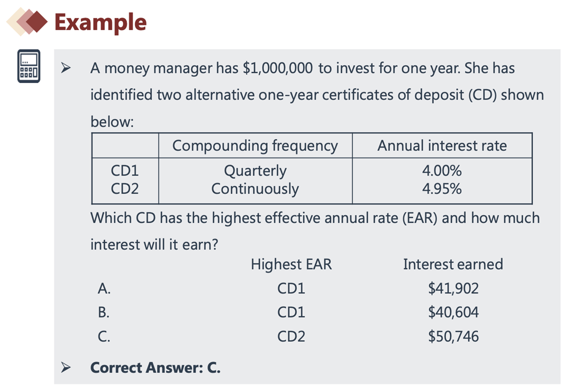Screen dimensions: 582x392
Task: Click the calculator icon beside the question
Action: [29, 66]
